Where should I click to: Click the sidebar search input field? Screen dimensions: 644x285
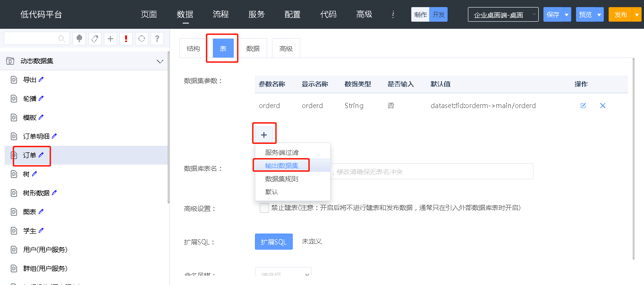pyautogui.click(x=31, y=39)
